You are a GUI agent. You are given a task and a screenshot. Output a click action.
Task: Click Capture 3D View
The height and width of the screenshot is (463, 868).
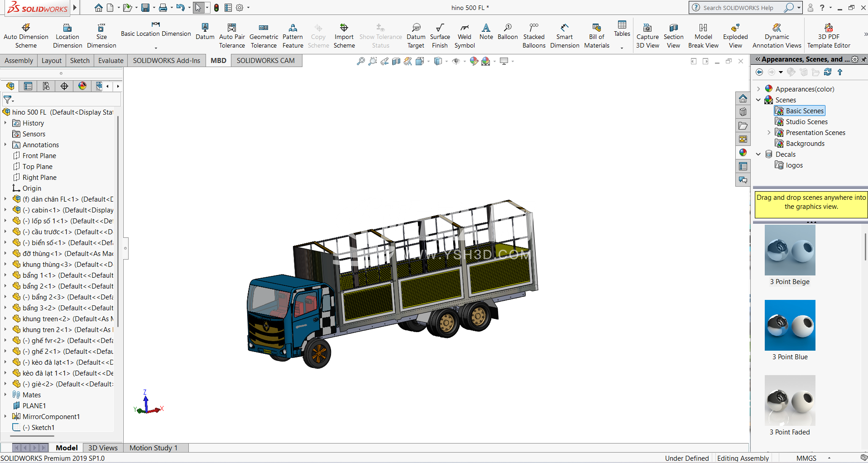(x=647, y=36)
